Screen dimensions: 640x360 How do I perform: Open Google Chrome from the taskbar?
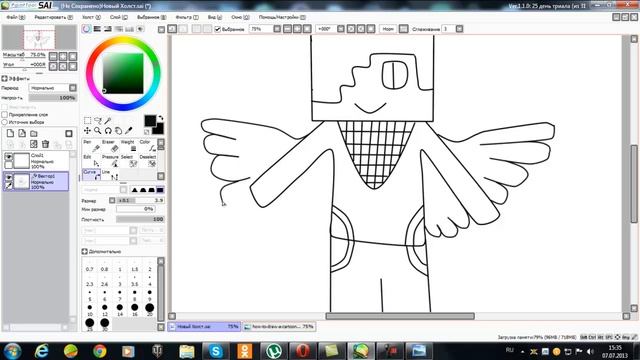pyautogui.click(x=99, y=351)
